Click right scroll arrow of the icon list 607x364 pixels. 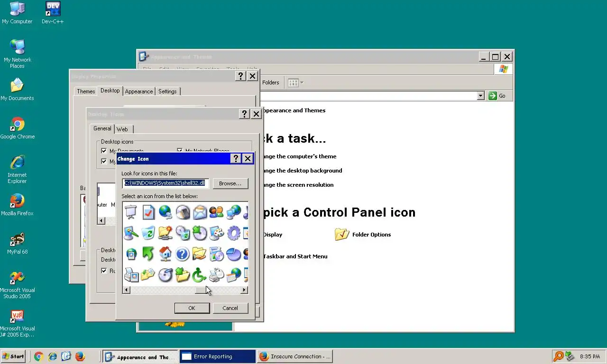click(x=244, y=290)
